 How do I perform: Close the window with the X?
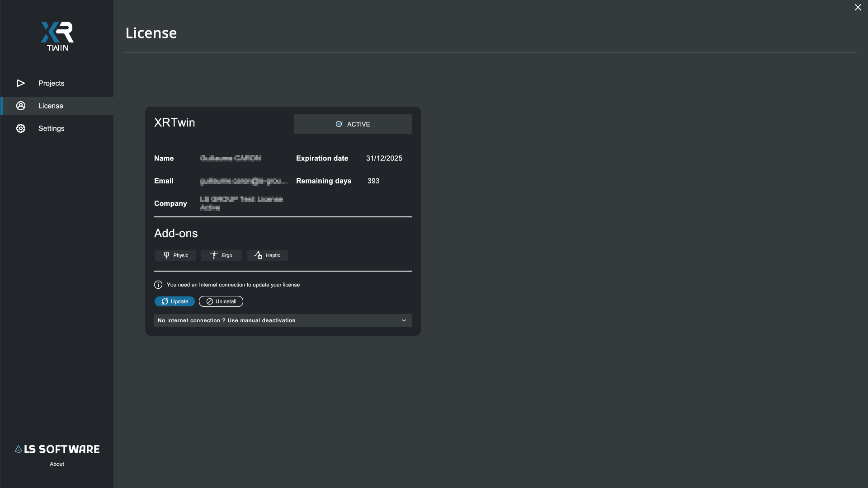pyautogui.click(x=858, y=7)
